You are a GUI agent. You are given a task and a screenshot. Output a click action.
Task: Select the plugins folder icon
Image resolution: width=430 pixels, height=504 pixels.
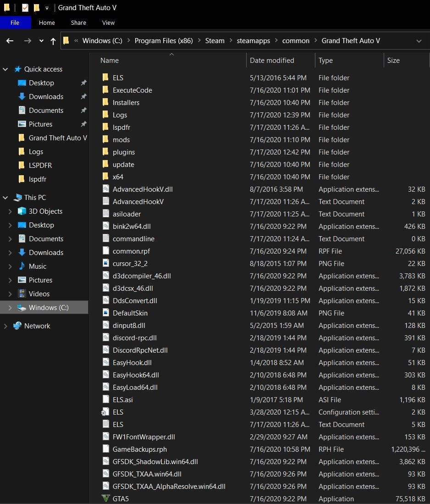pyautogui.click(x=105, y=152)
